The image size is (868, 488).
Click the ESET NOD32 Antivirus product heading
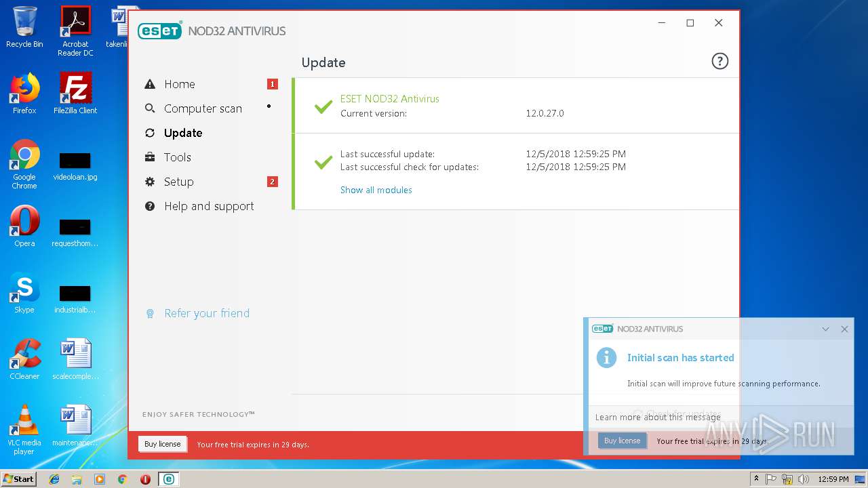coord(390,98)
